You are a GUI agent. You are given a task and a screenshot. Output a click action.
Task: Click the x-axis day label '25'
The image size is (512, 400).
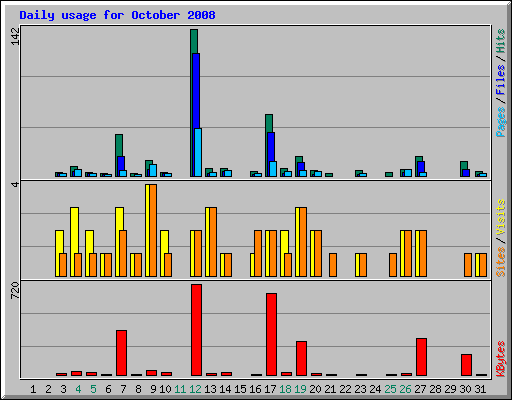(390, 389)
